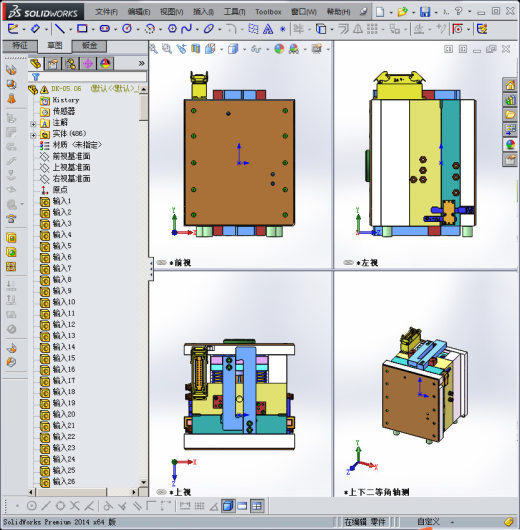Viewport: 520px width, 530px height.
Task: Toggle the four-view viewport layout button
Action: coord(257,506)
